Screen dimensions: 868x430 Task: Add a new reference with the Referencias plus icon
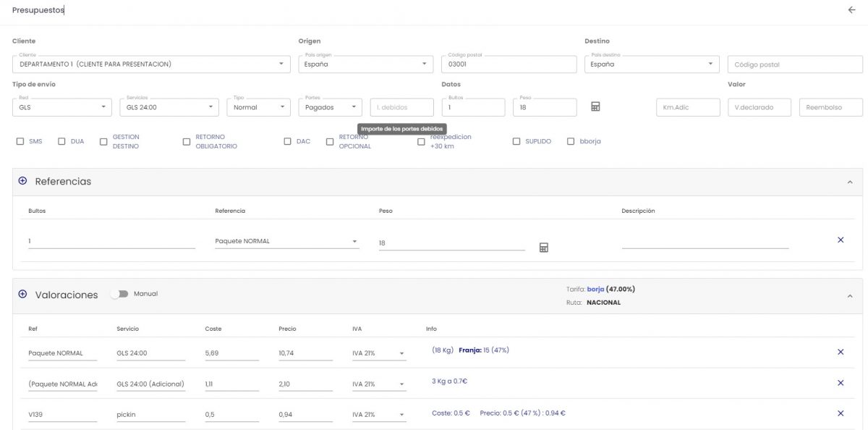point(22,181)
